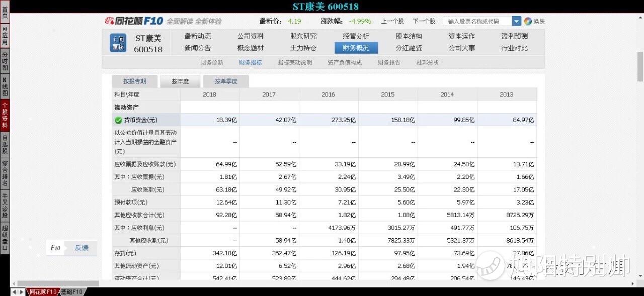Switch to 财务报告 sub-tab
The height and width of the screenshot is (296, 644).
coord(389,62)
